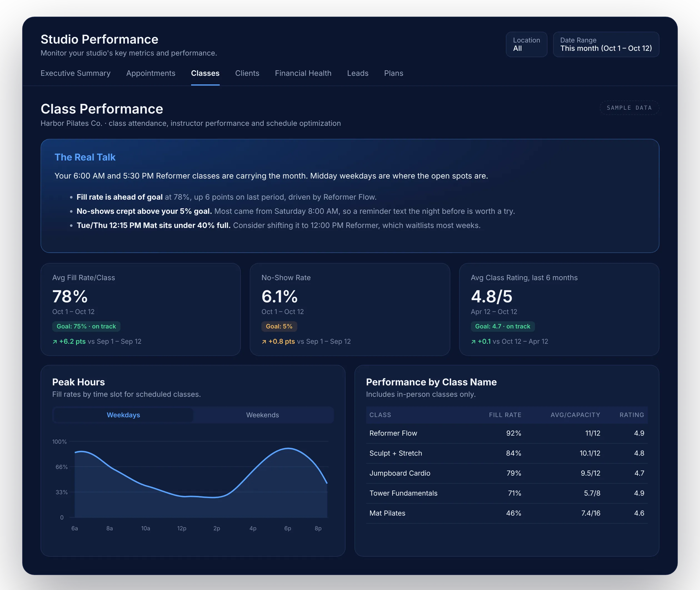
Task: Click the 10.1/12 capacity value
Action: pos(590,454)
